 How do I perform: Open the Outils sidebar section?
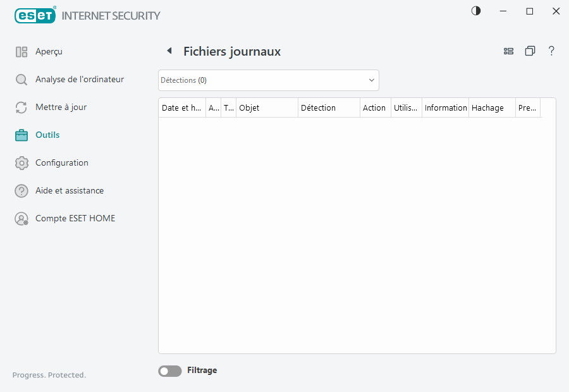pos(46,135)
